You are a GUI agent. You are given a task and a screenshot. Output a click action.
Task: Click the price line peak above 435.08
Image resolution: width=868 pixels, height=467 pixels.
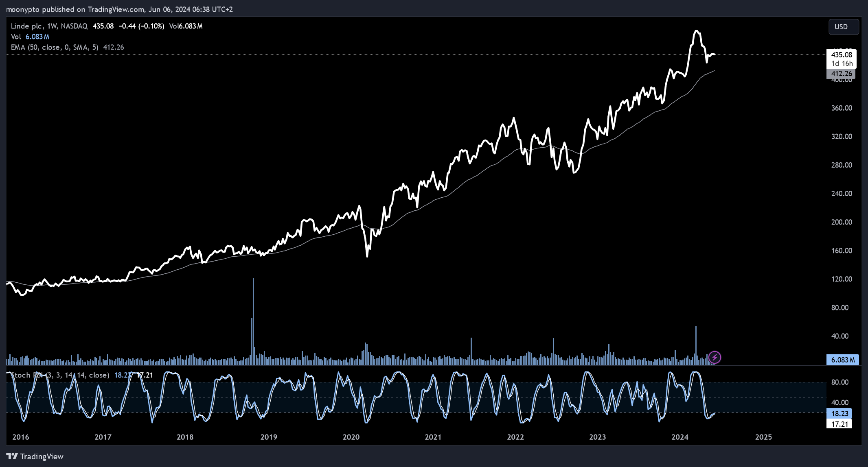(x=697, y=31)
